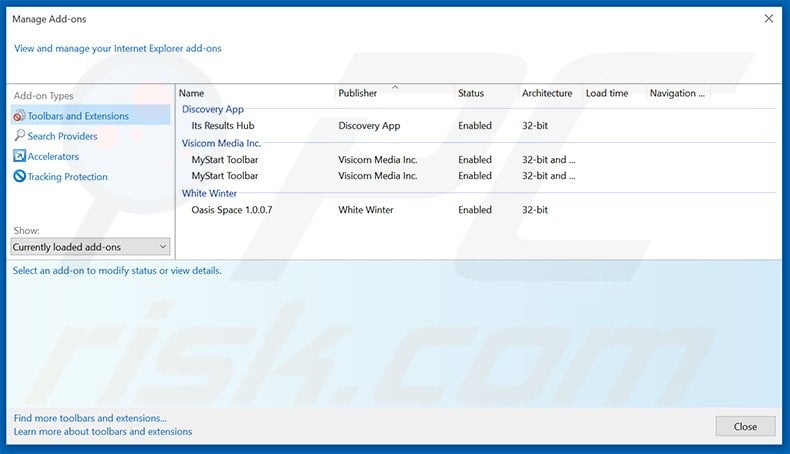Viewport: 790px width, 454px height.
Task: Click 'View and manage your Internet Explorer add-ons'
Action: point(117,48)
